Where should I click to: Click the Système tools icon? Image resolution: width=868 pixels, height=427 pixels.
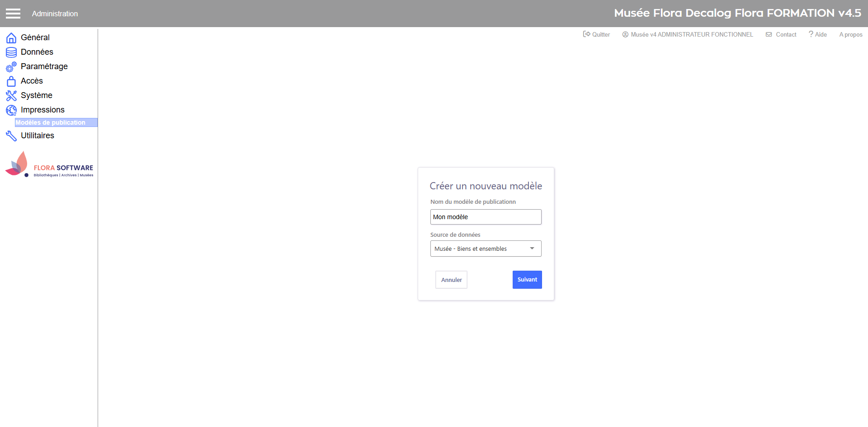(x=11, y=96)
